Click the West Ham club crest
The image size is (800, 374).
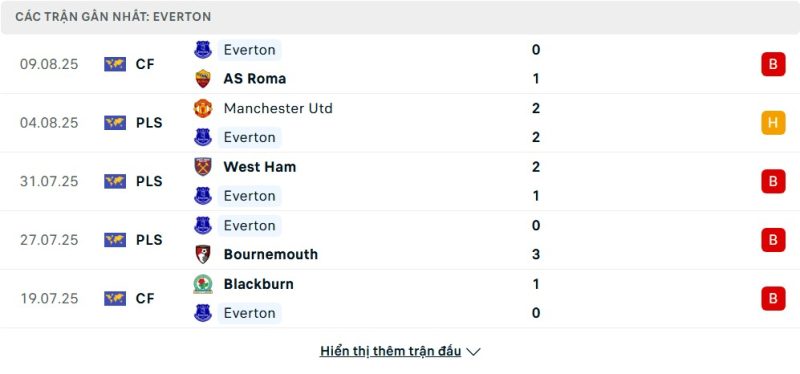[x=203, y=167]
